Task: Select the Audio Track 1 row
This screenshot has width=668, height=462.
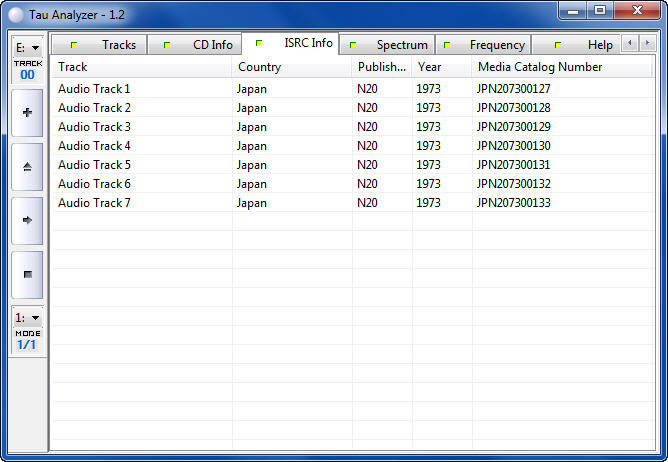Action: (x=94, y=89)
